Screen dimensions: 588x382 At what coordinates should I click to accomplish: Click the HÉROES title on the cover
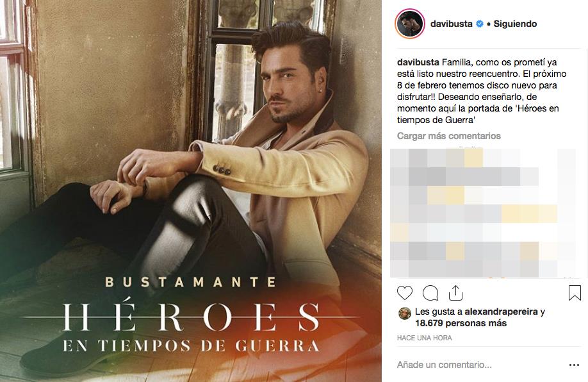191,317
